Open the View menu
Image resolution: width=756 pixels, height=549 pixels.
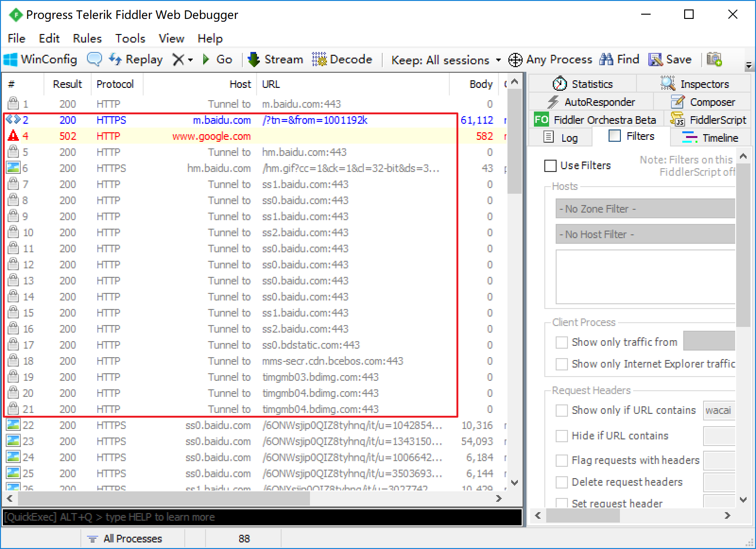pos(172,38)
